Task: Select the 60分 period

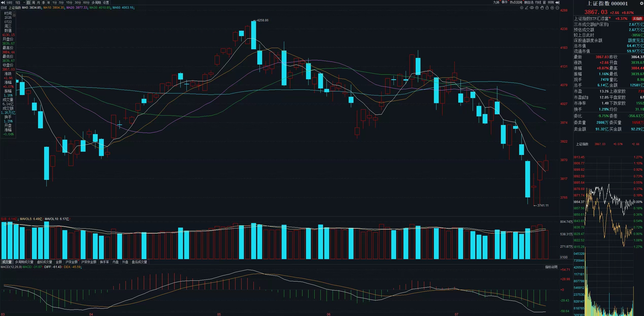Action: point(86,3)
